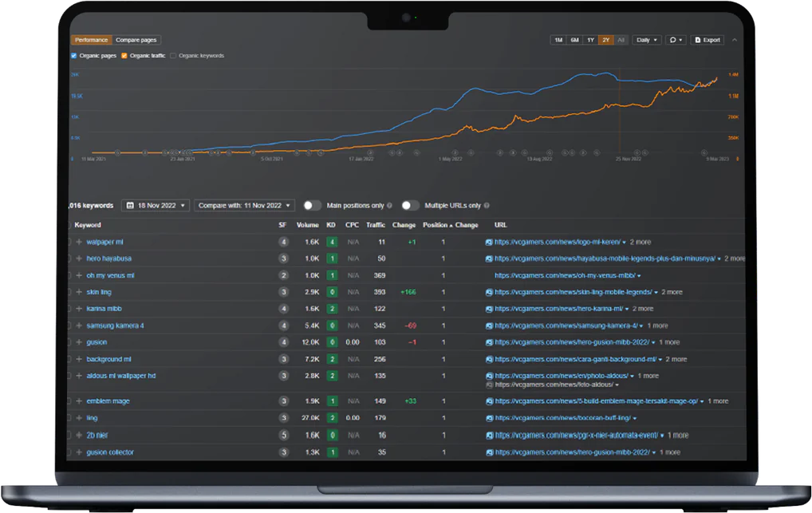This screenshot has width=812, height=513.
Task: Open the samsung kamera 4 keyword
Action: click(x=115, y=326)
